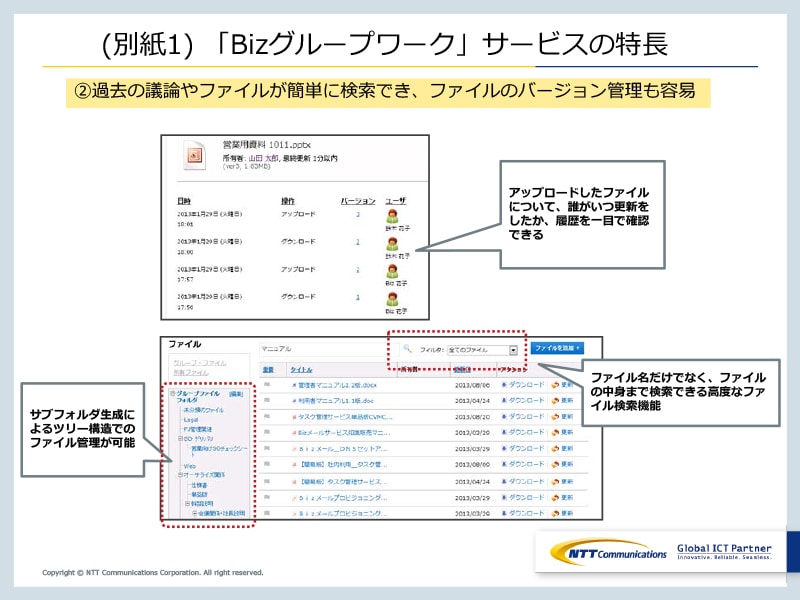The height and width of the screenshot is (600, 800).
Task: Click download icon for 管理者マニュアル1.2版.docx
Action: pos(505,385)
